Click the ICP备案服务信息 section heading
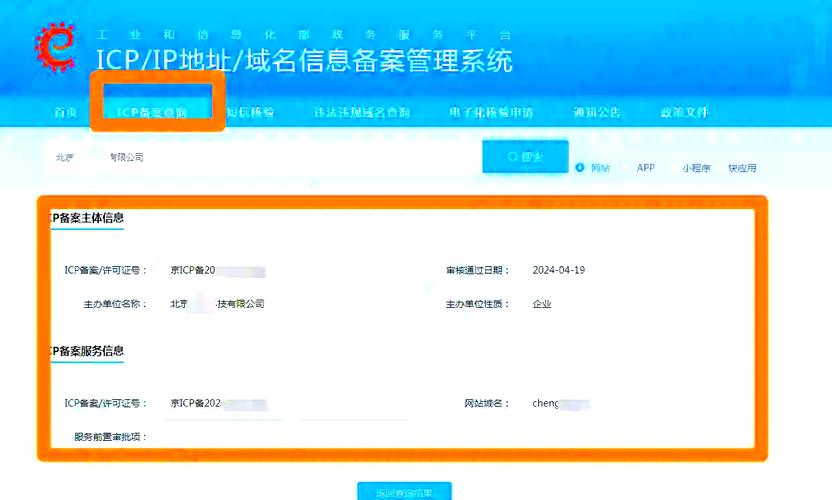832x500 pixels. coord(88,352)
